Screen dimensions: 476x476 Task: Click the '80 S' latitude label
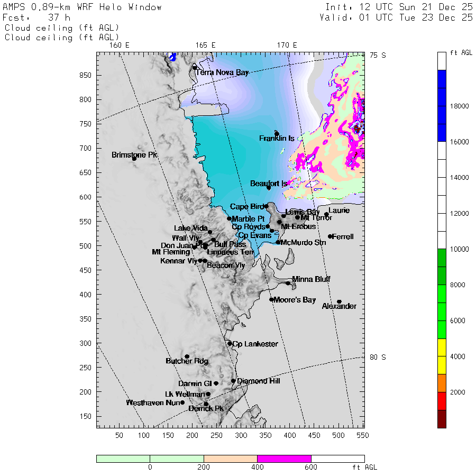tap(378, 358)
